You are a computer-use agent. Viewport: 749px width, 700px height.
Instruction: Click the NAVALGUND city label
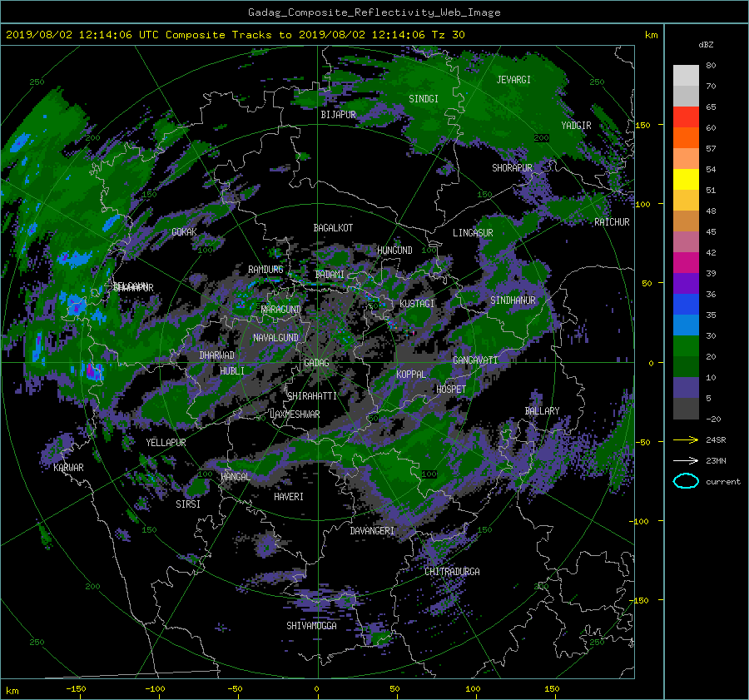tap(275, 338)
